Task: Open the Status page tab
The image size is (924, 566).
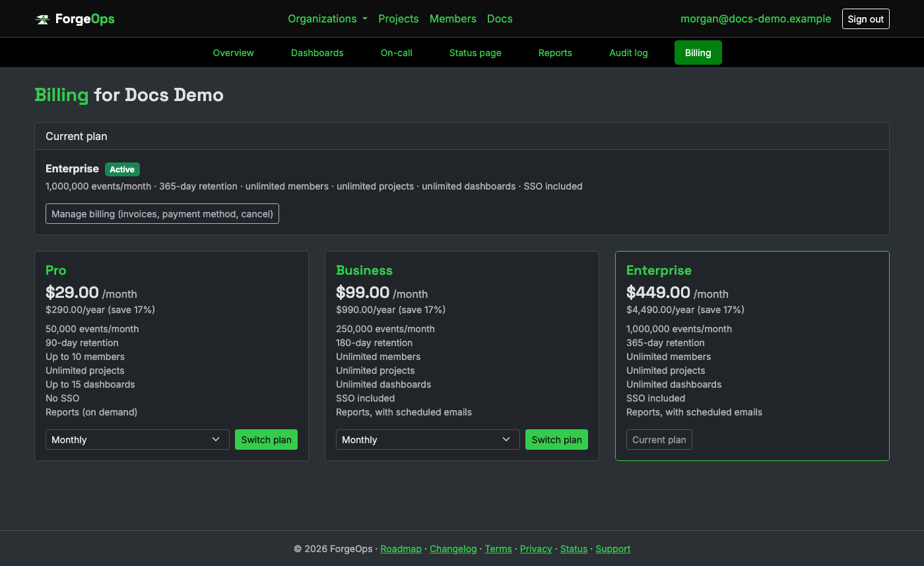Action: click(475, 53)
